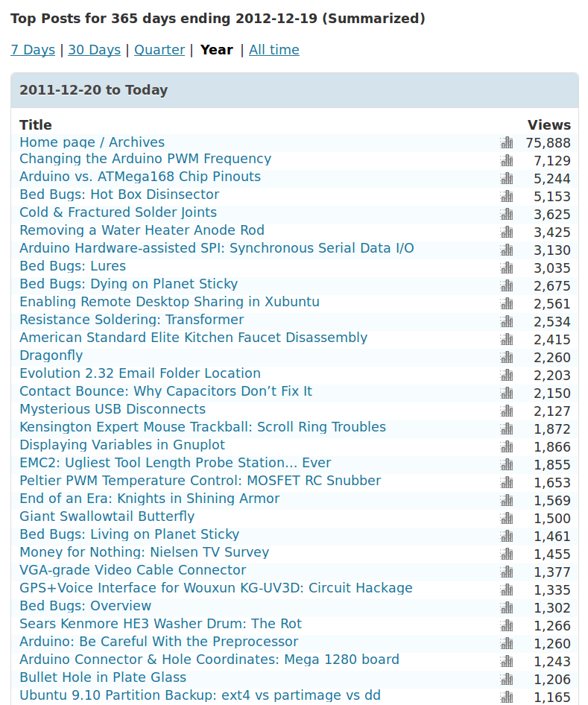Click stats icon for Bullet Hole in Plate Glass
Screen dimensions: 588x705
point(507,679)
